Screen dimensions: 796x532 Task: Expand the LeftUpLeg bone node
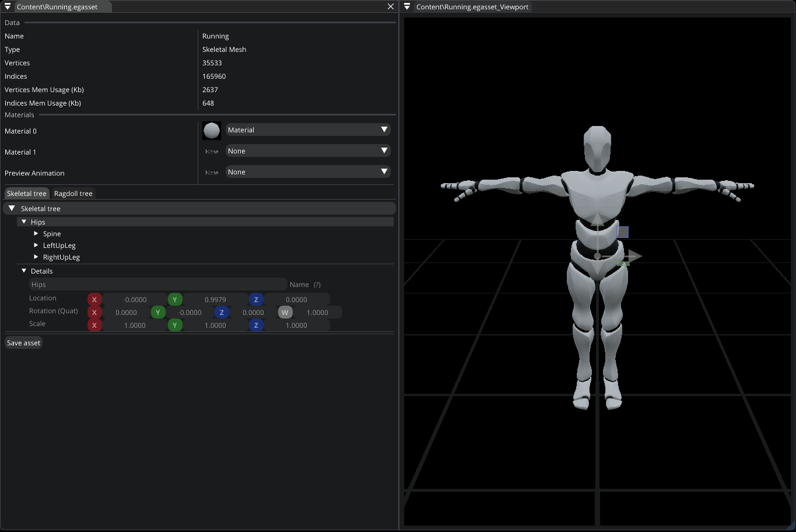pos(36,245)
